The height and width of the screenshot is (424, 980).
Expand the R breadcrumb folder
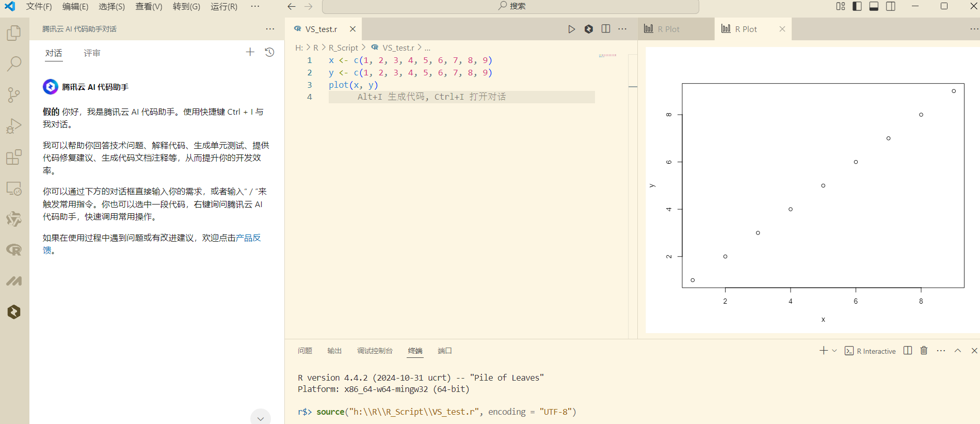(x=316, y=48)
